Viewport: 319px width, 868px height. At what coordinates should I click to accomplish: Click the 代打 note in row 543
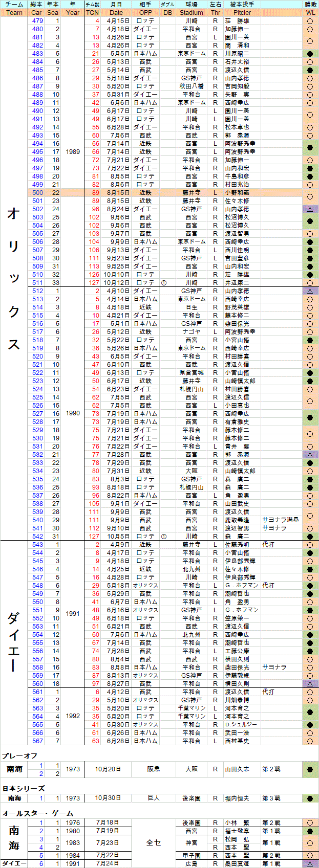pyautogui.click(x=268, y=545)
